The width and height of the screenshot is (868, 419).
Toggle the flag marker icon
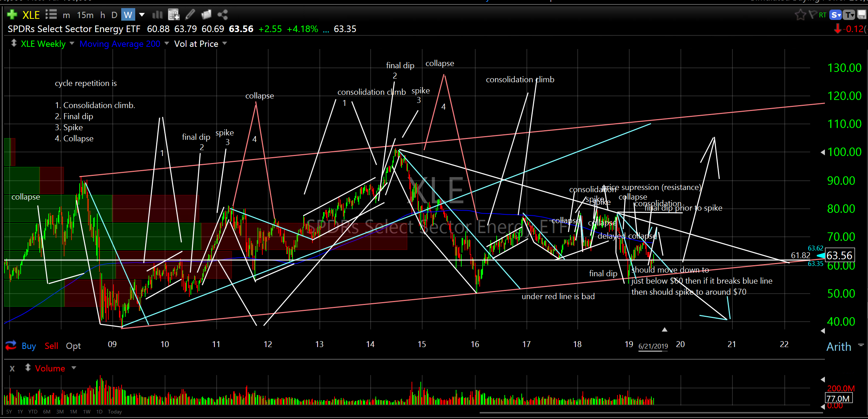[812, 15]
